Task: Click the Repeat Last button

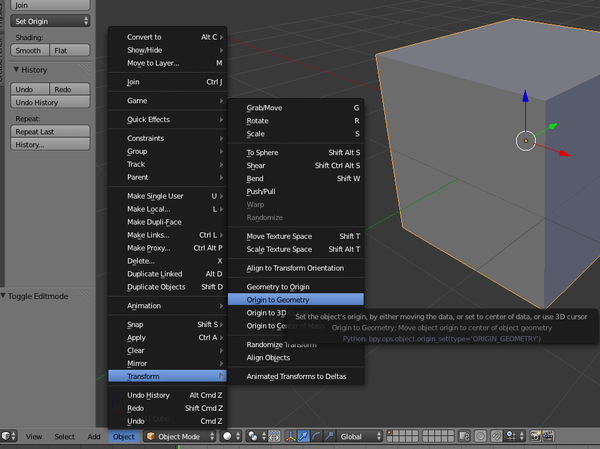Action: pyautogui.click(x=50, y=131)
